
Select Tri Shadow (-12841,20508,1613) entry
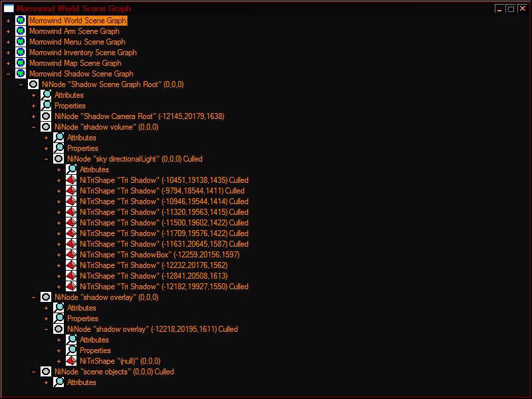click(x=154, y=276)
